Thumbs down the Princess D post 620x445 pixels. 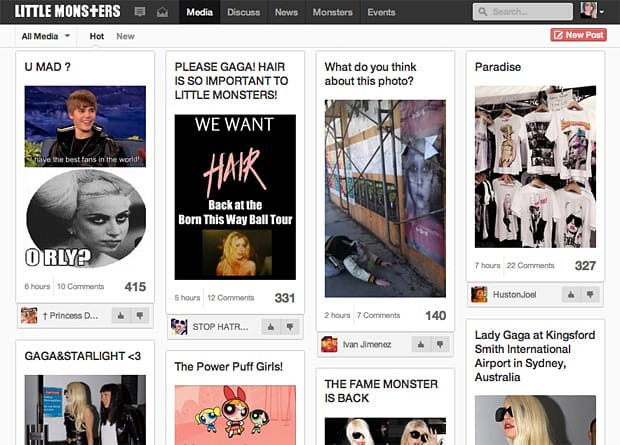tap(140, 316)
